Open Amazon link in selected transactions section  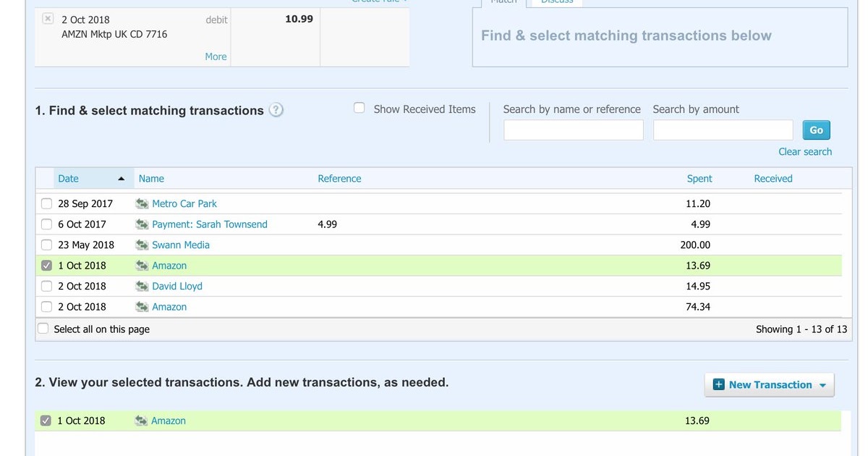(x=169, y=421)
